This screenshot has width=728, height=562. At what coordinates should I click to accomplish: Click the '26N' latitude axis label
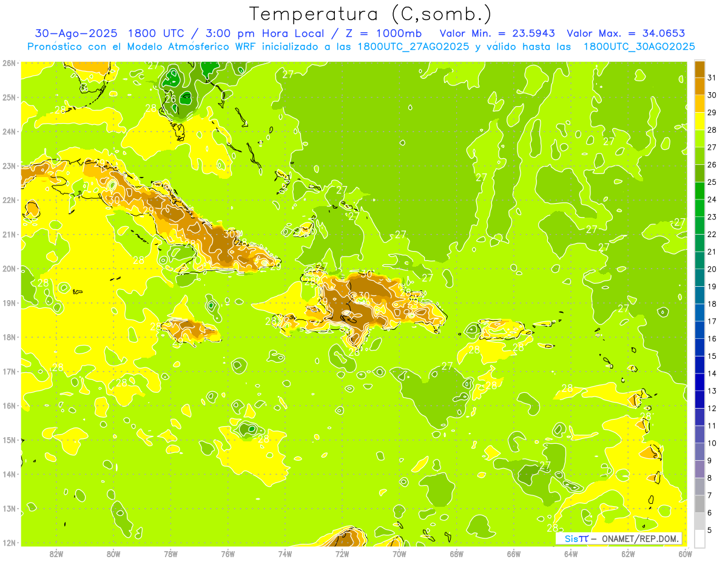click(x=8, y=63)
